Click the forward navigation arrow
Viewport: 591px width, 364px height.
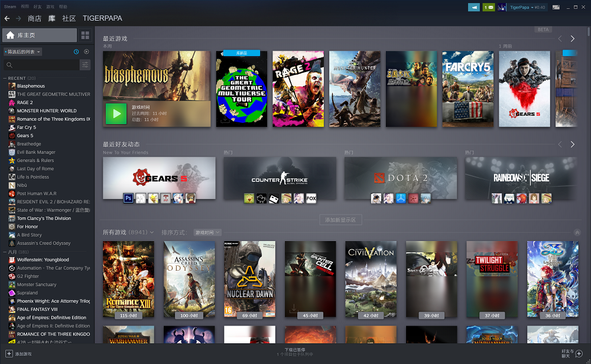coord(18,18)
